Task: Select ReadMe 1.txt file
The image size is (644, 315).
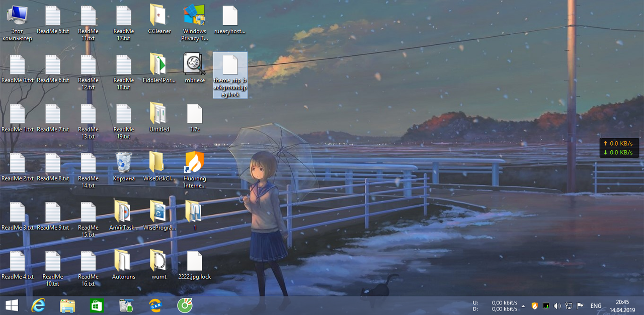Action: pyautogui.click(x=18, y=118)
